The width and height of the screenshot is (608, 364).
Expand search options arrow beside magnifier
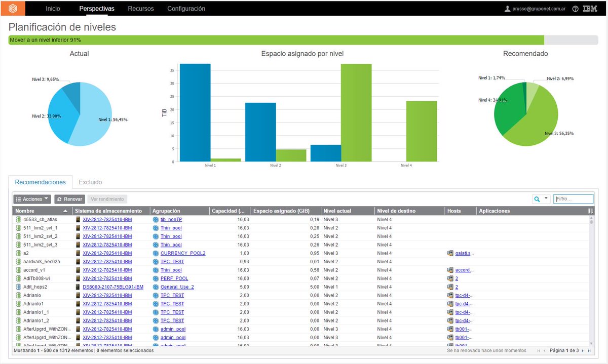tap(546, 199)
